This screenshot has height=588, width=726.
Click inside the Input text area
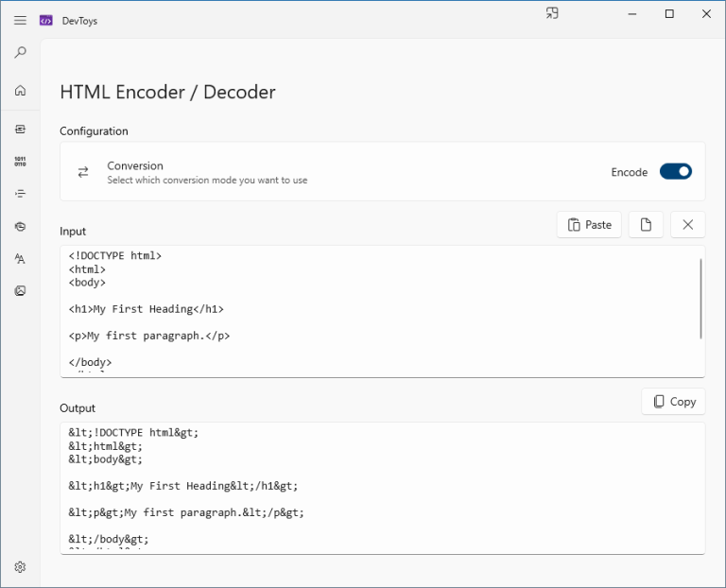382,312
